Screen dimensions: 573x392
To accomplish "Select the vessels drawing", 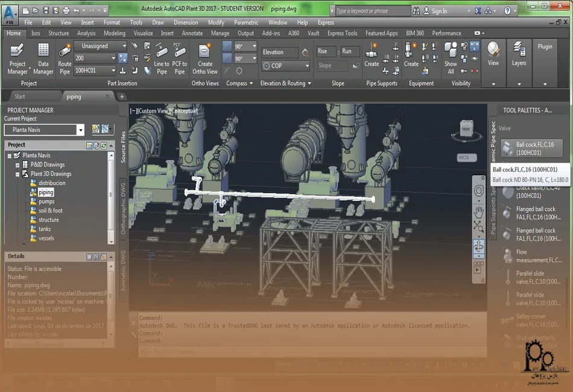I will coord(46,238).
